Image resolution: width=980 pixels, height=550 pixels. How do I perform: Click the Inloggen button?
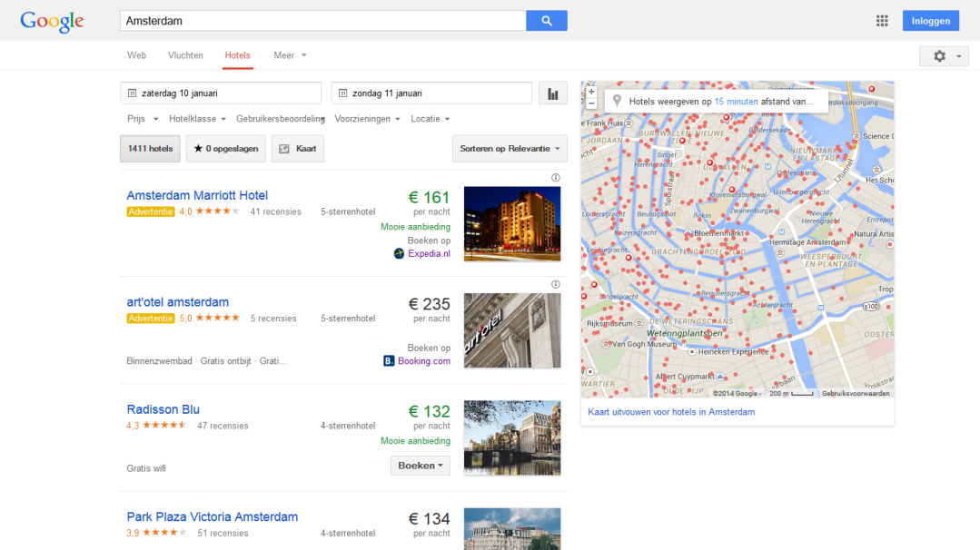[931, 21]
